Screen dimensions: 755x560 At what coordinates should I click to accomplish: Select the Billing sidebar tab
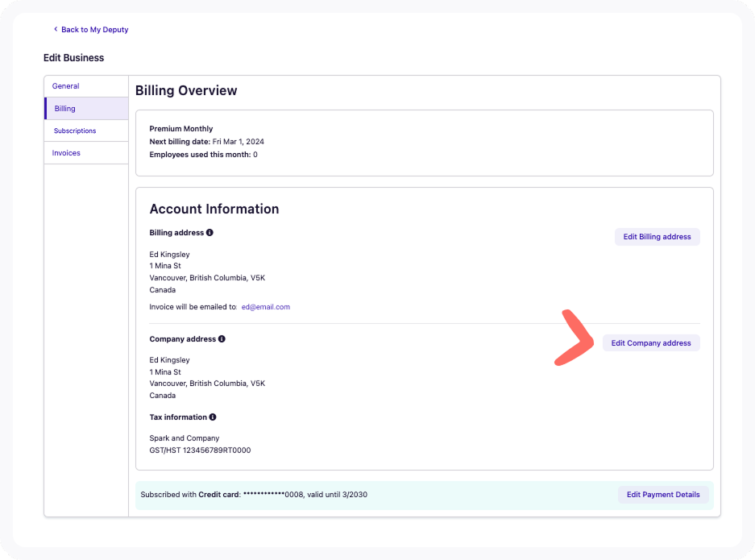(x=65, y=109)
